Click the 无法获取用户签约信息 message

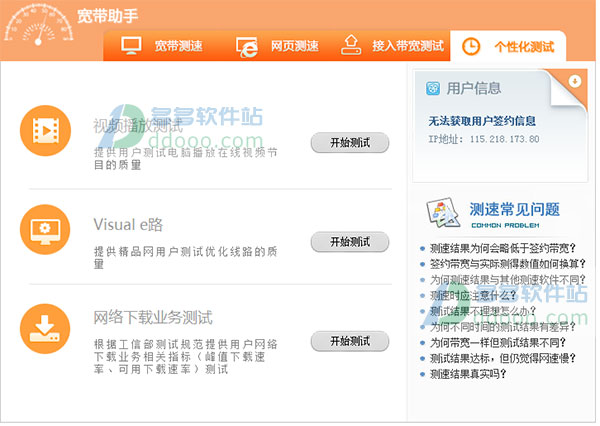(x=482, y=121)
